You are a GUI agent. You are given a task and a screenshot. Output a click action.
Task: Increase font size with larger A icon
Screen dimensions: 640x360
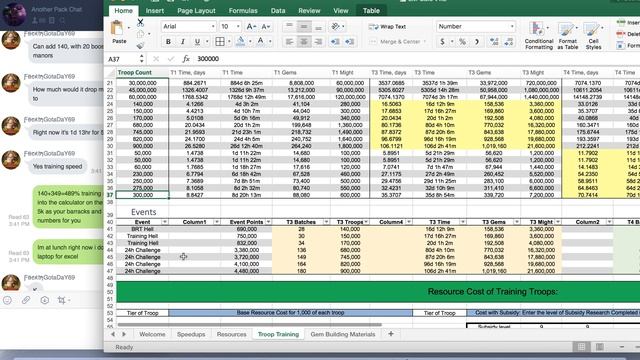click(251, 27)
